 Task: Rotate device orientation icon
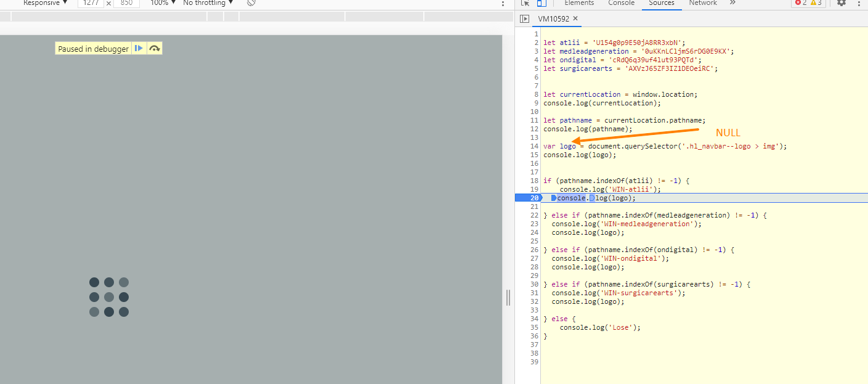[251, 3]
